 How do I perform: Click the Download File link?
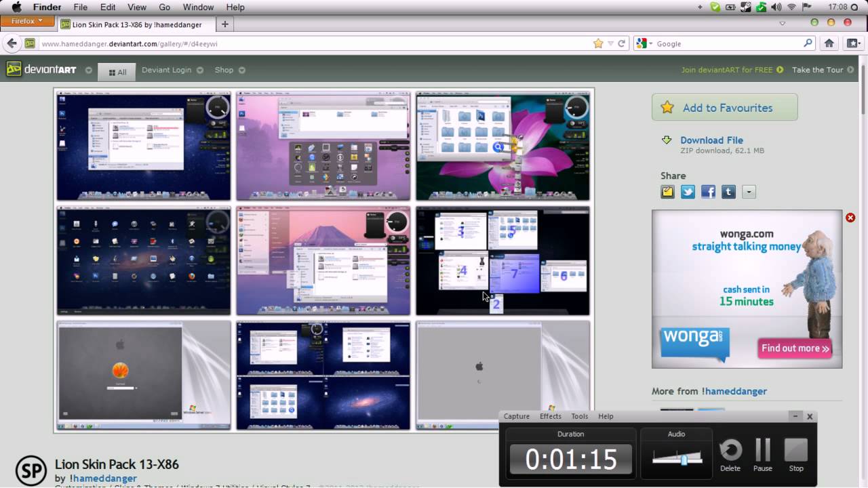711,140
